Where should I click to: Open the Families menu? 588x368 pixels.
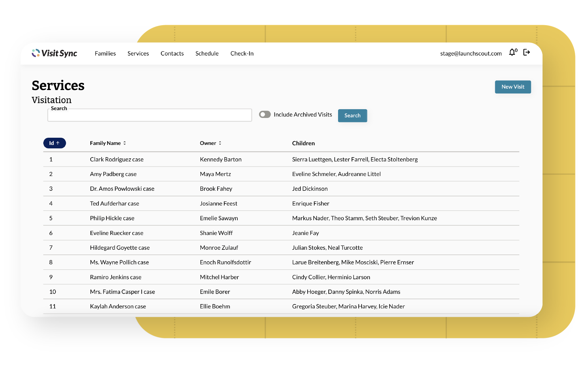105,54
